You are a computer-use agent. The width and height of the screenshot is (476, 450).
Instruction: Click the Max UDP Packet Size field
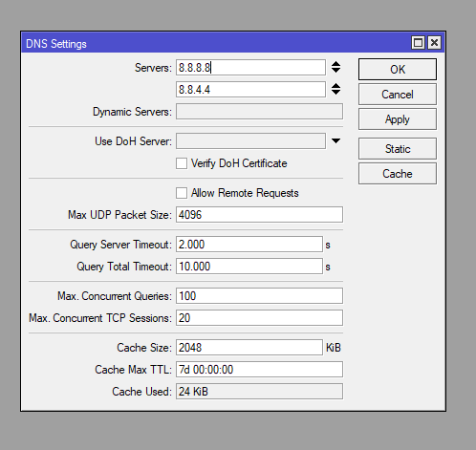tap(259, 215)
